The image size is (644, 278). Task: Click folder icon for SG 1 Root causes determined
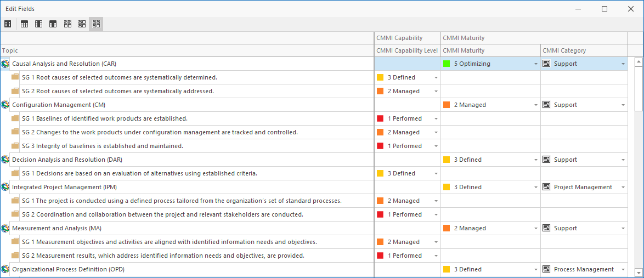15,77
